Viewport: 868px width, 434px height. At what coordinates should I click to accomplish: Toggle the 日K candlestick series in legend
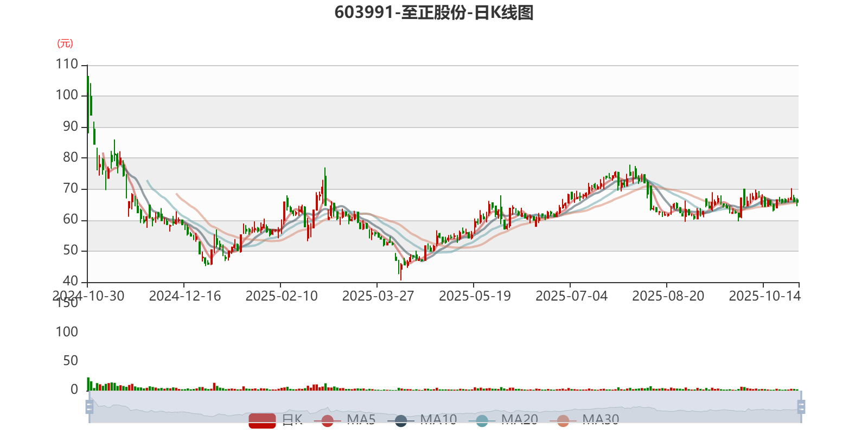(276, 420)
